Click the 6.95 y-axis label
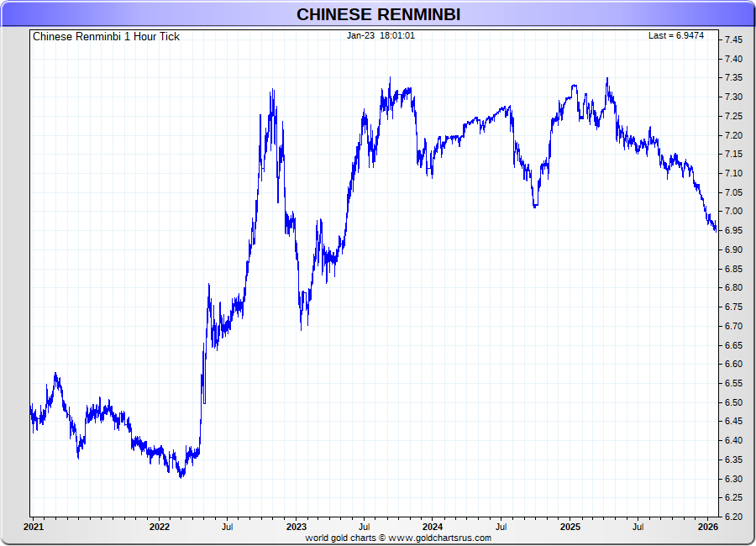The width and height of the screenshot is (756, 546). click(733, 230)
